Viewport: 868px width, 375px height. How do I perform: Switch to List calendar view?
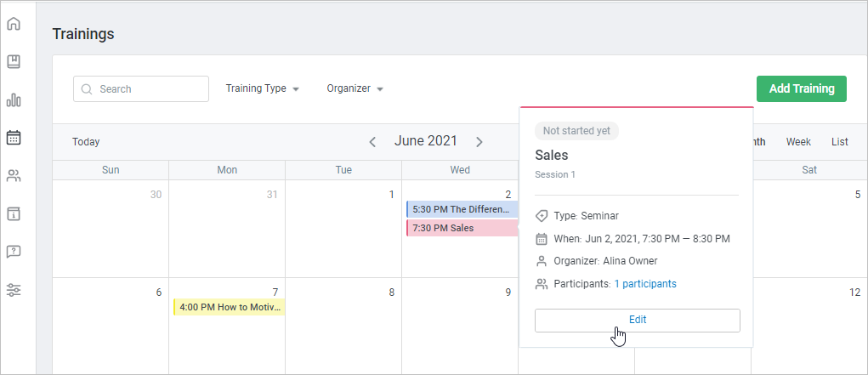click(840, 142)
